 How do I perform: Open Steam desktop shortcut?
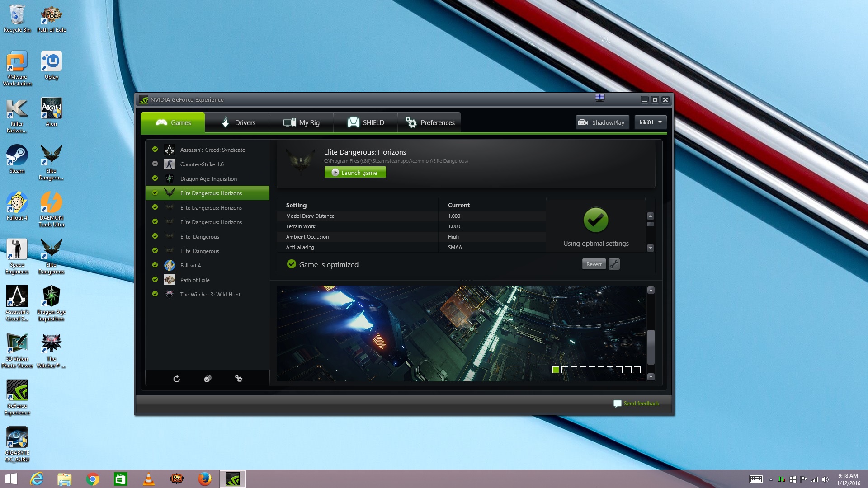17,159
